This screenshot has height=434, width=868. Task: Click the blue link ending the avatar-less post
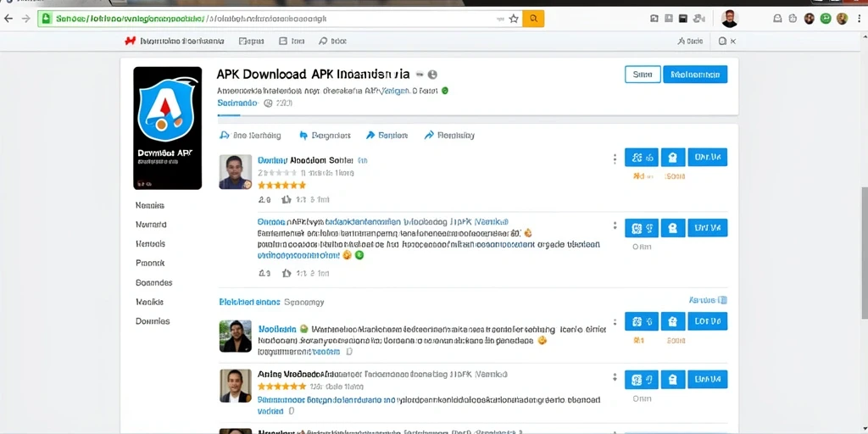[x=299, y=256]
